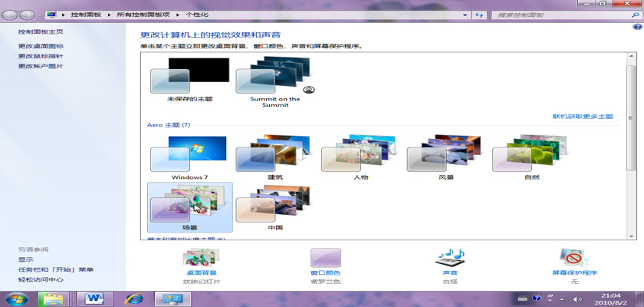
Task: Open the address bar history dropdown
Action: click(465, 15)
